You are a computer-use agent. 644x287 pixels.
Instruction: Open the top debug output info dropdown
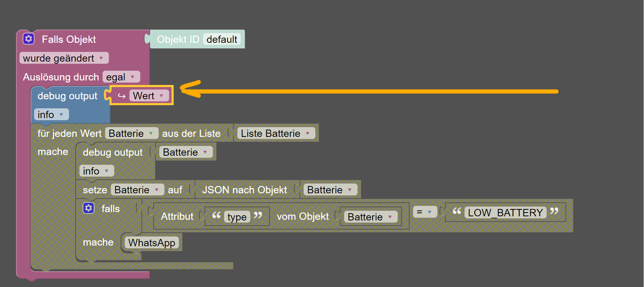52,115
